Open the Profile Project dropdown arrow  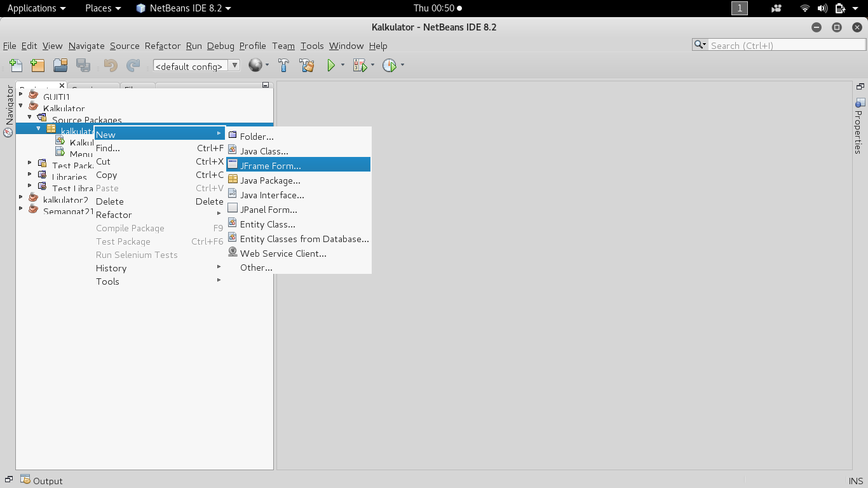pos(402,65)
